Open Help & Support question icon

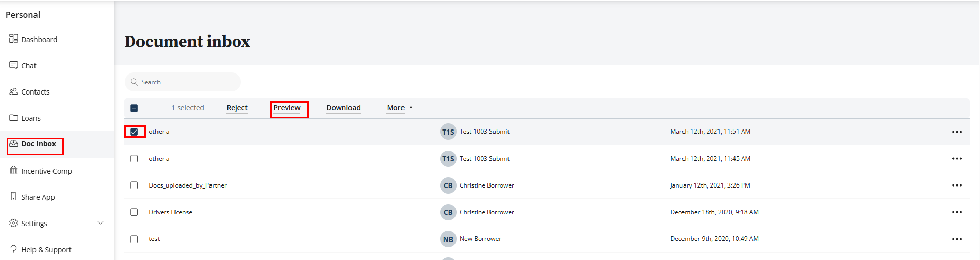13,249
